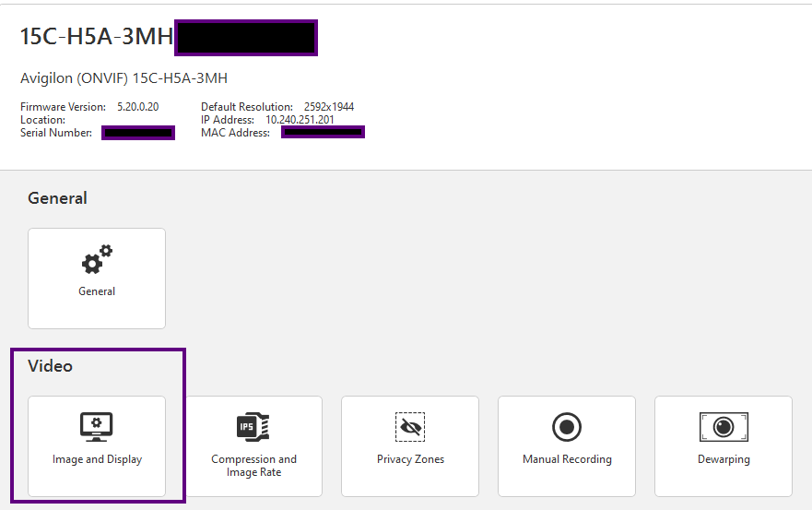Open the Privacy Zones crossed-eye icon
Image resolution: width=812 pixels, height=510 pixels.
pos(410,427)
